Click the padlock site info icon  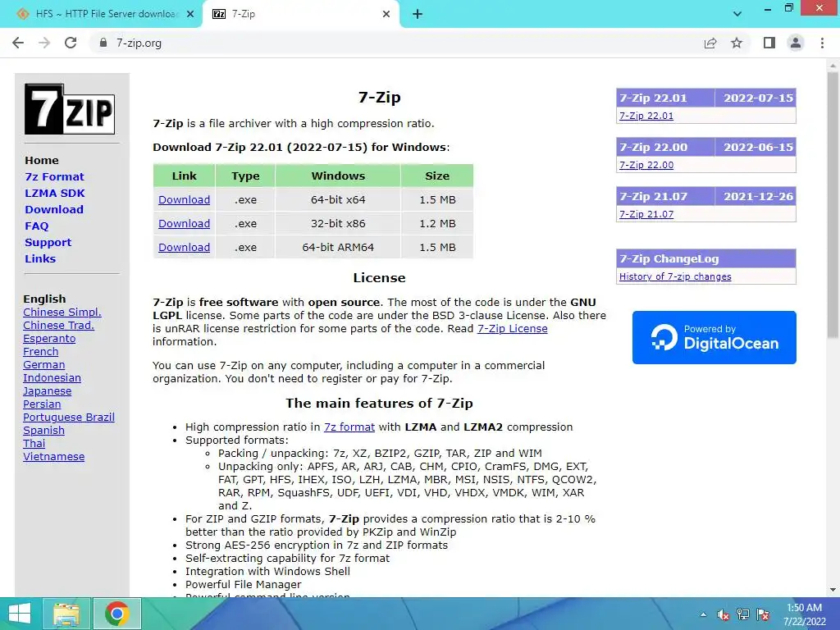(103, 43)
